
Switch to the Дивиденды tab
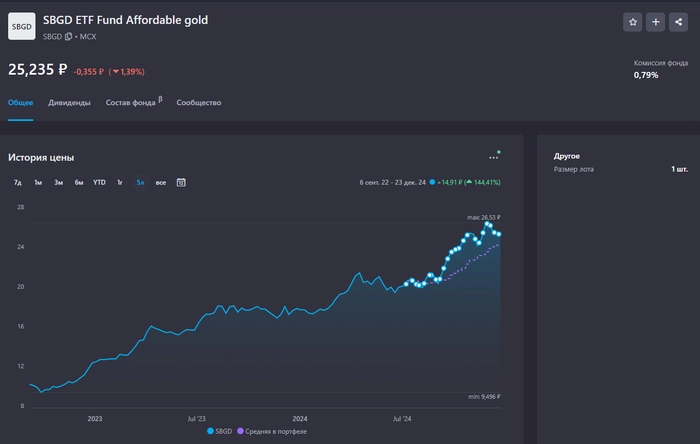tap(70, 103)
